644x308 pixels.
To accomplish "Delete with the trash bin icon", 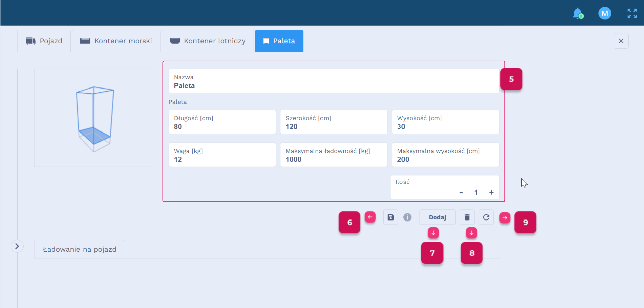I will 467,217.
